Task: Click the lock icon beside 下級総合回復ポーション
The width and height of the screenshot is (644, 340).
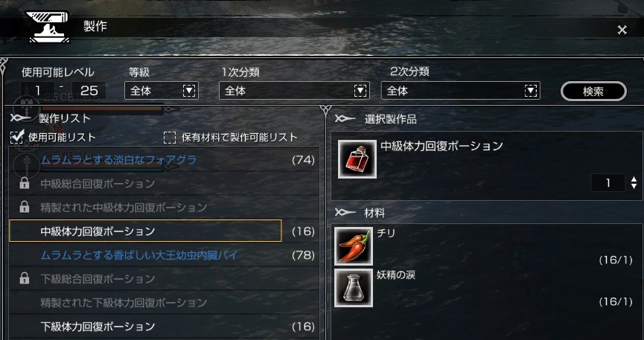Action: click(25, 279)
